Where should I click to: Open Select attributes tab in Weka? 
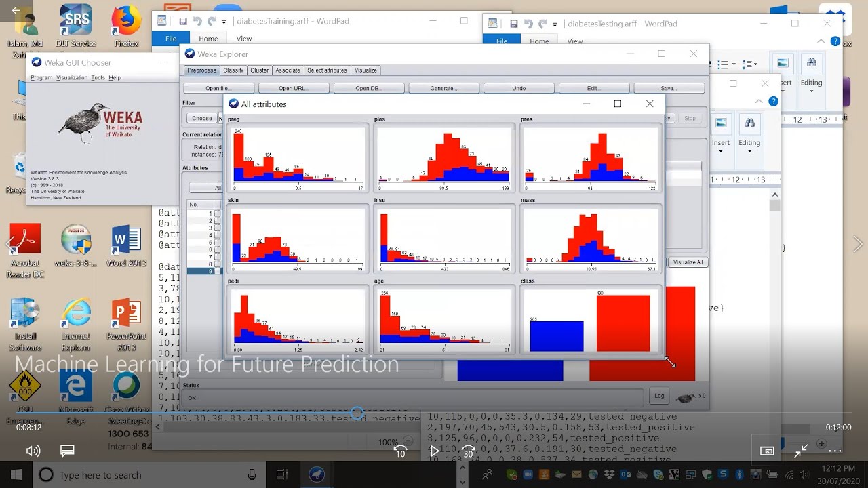(327, 70)
